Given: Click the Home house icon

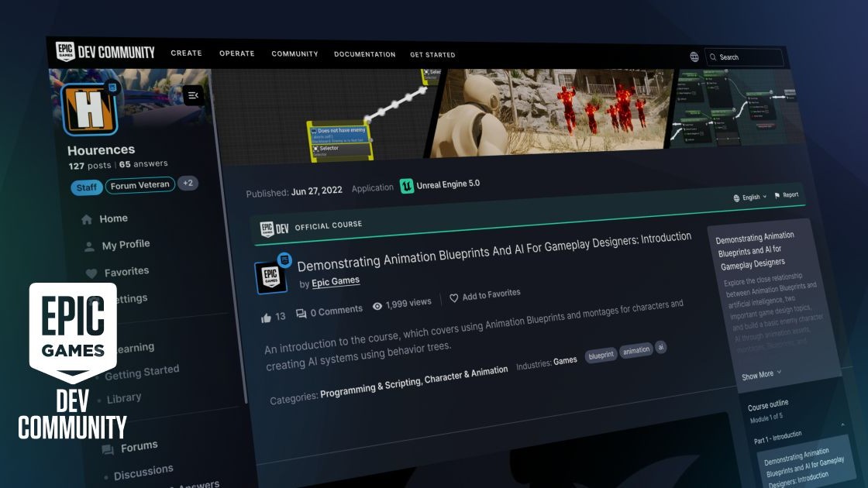Looking at the screenshot, I should point(86,220).
